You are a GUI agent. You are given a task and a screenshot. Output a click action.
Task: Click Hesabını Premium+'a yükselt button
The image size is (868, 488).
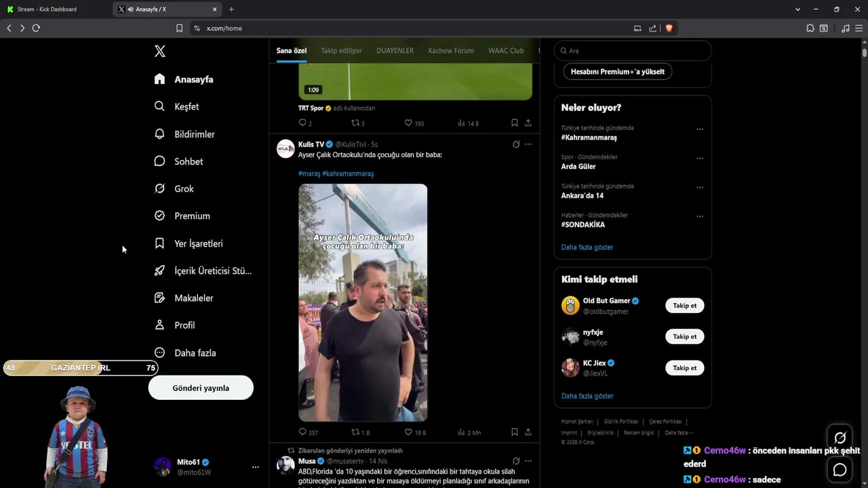coord(617,71)
